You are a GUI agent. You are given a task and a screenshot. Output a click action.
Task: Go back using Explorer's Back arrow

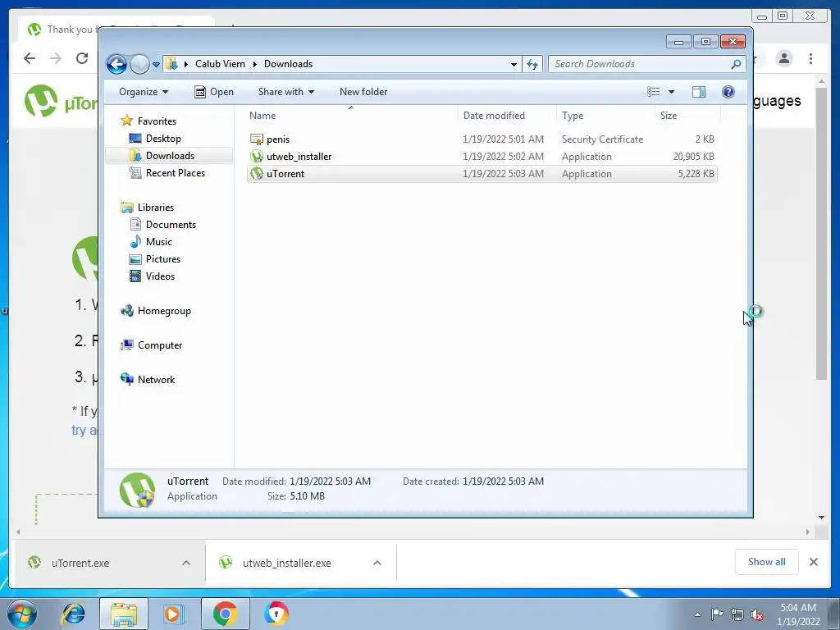pyautogui.click(x=116, y=64)
